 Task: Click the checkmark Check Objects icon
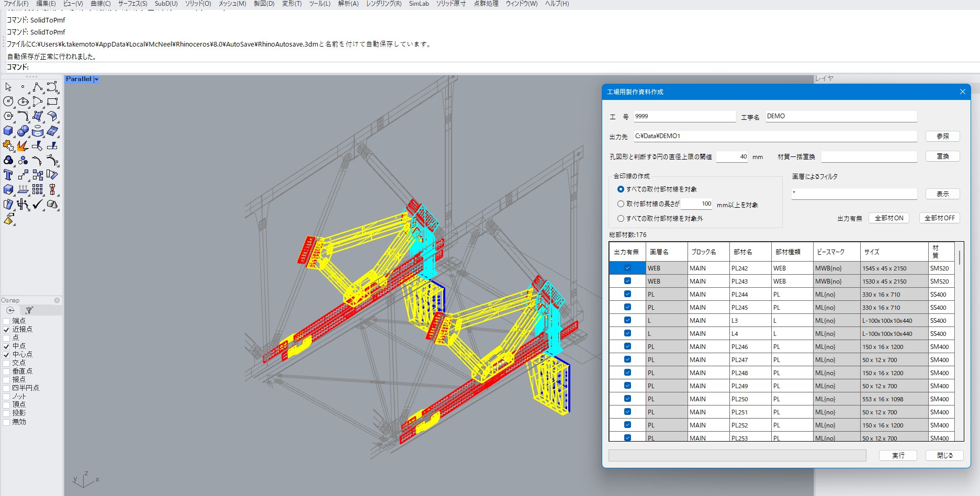pyautogui.click(x=38, y=204)
